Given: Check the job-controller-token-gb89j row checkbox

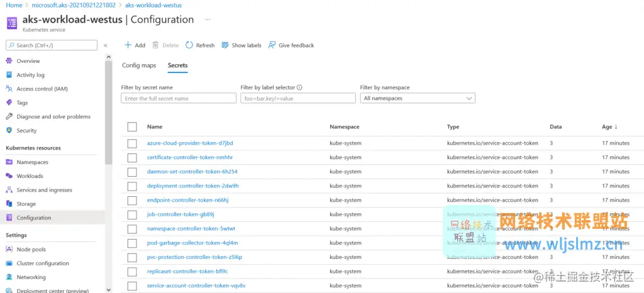Looking at the screenshot, I should (132, 214).
